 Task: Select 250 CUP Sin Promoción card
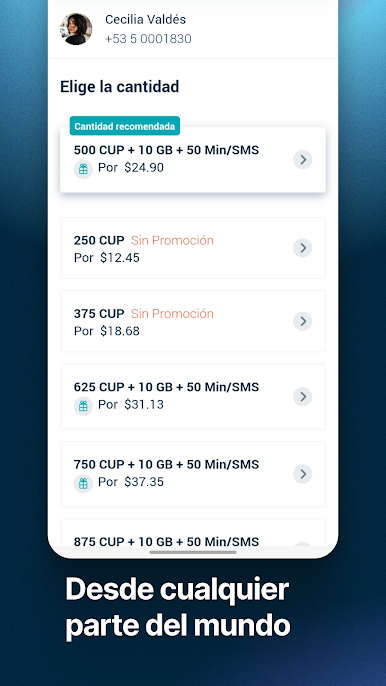pyautogui.click(x=193, y=248)
